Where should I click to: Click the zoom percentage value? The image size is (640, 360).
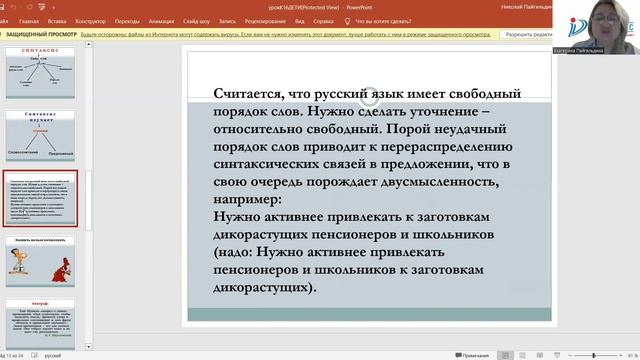[x=633, y=356]
